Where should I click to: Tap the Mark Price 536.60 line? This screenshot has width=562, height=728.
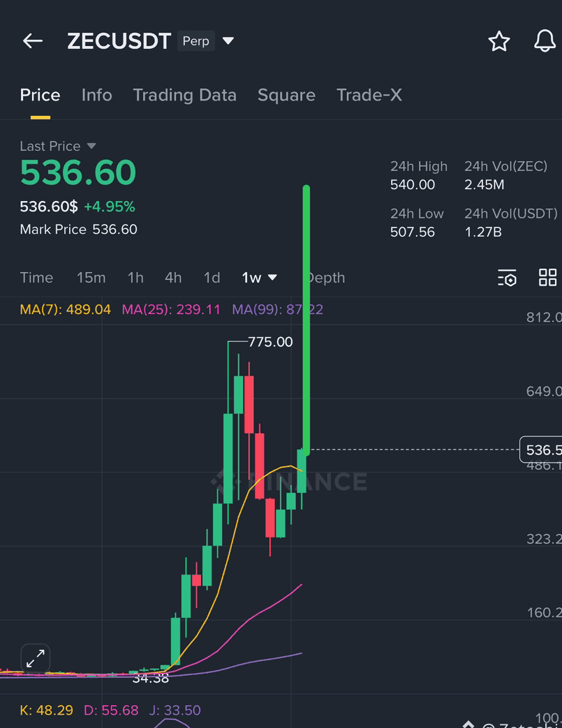[x=78, y=230]
